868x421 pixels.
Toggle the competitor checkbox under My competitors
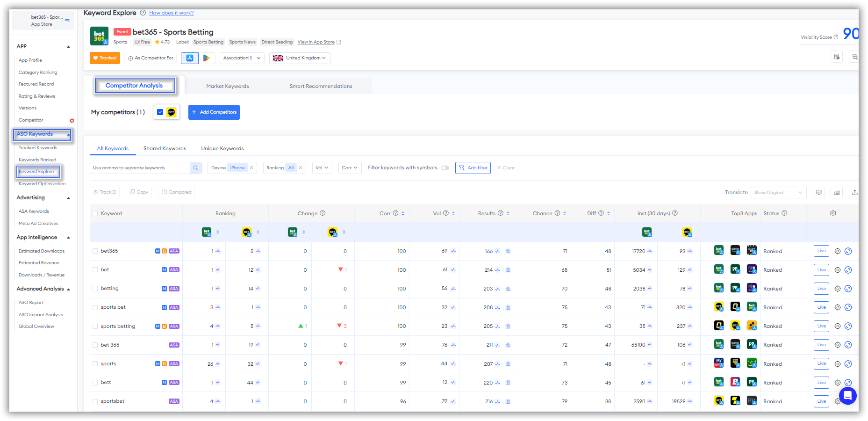[x=160, y=112]
